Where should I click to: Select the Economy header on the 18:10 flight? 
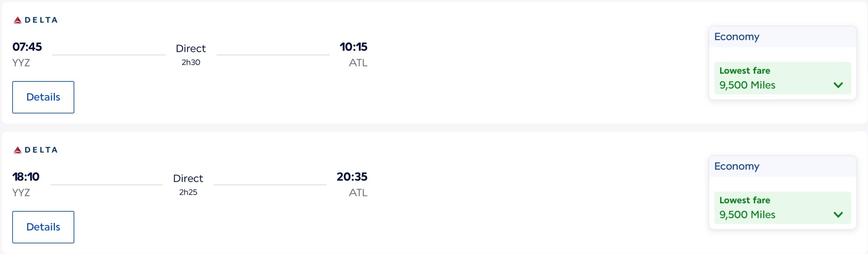(736, 166)
